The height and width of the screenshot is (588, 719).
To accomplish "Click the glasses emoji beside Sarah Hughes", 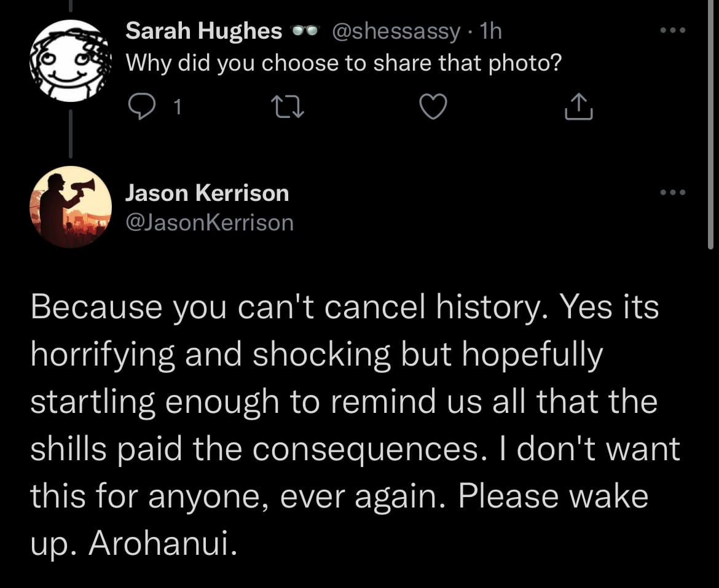I will (x=305, y=31).
